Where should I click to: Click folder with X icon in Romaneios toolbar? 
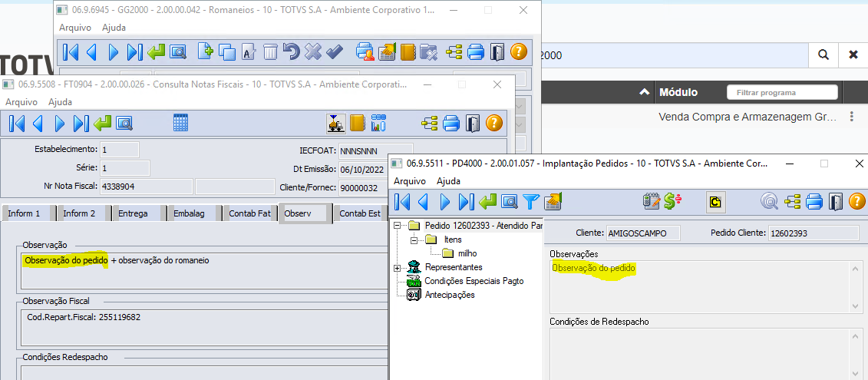(x=429, y=52)
